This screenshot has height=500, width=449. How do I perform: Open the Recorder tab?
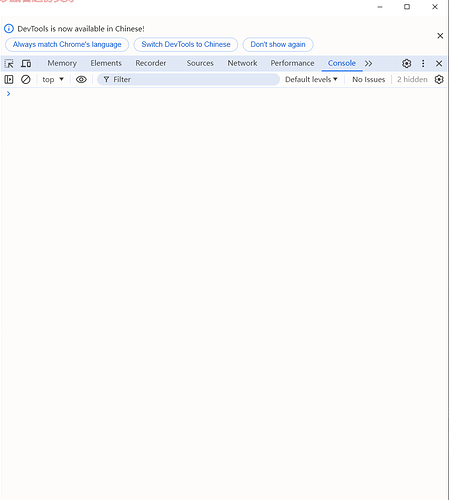pos(151,63)
